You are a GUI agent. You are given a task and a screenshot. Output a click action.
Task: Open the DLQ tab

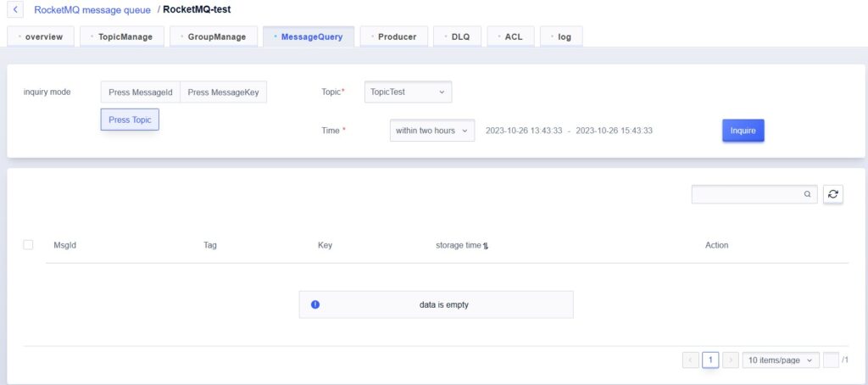pos(458,36)
